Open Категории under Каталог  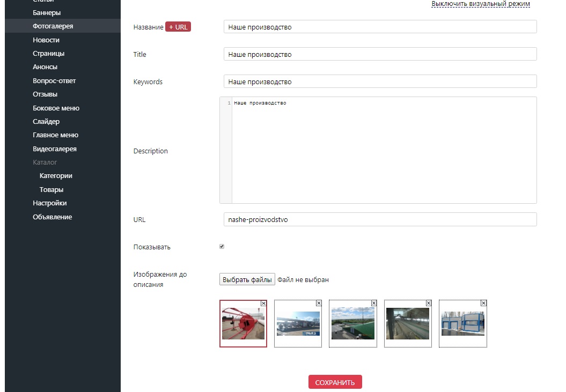point(56,176)
